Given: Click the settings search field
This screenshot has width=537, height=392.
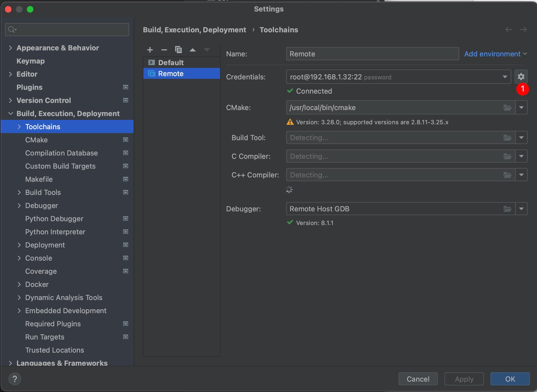Looking at the screenshot, I should click(x=67, y=30).
